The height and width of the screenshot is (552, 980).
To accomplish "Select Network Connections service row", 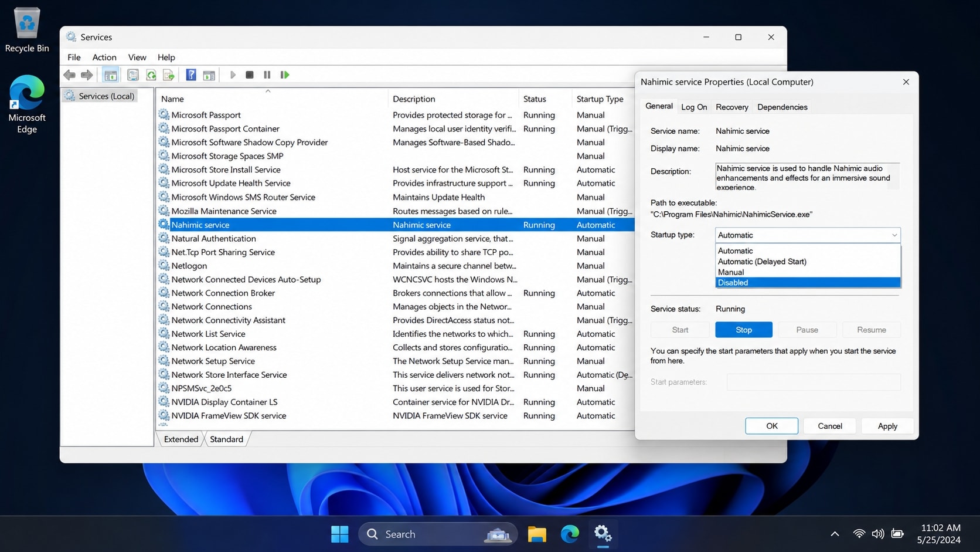I will [x=396, y=307].
